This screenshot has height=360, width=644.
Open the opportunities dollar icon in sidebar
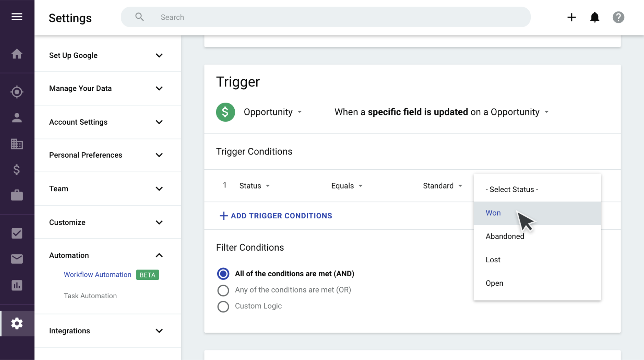17,170
